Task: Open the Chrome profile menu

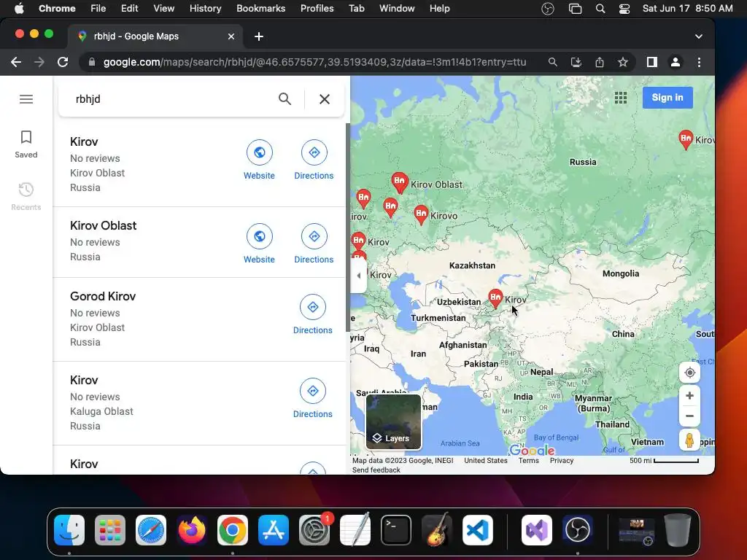Action: click(675, 63)
